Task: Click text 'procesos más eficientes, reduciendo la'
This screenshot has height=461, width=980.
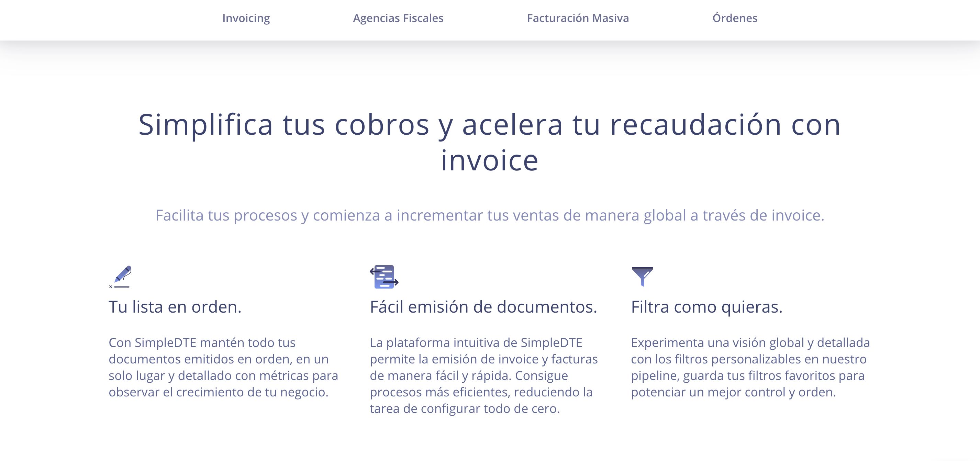Action: click(481, 392)
